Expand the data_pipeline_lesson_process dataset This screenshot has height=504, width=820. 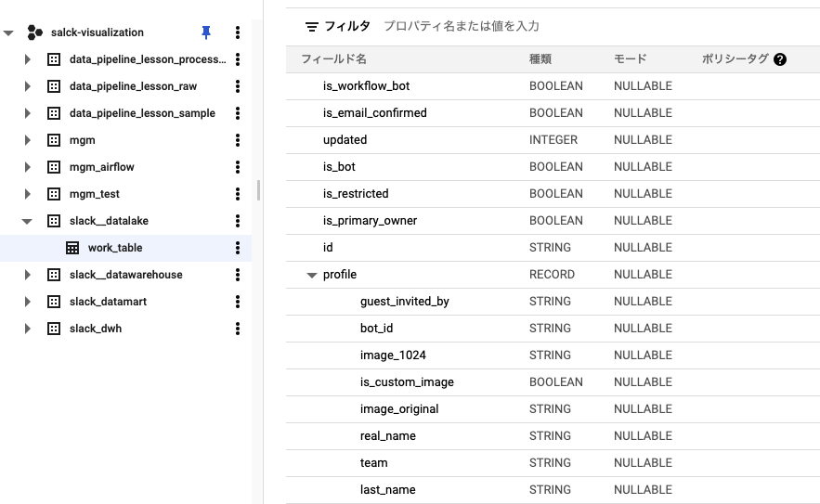coord(28,59)
